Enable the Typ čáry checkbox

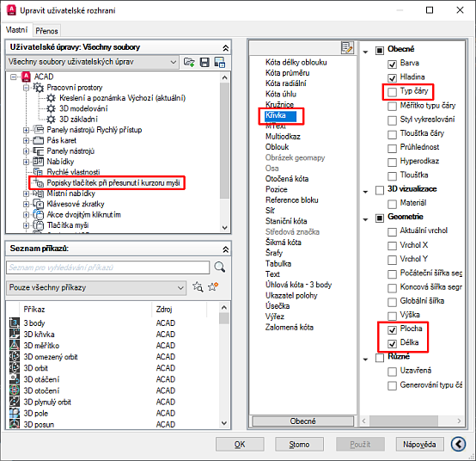tap(392, 91)
